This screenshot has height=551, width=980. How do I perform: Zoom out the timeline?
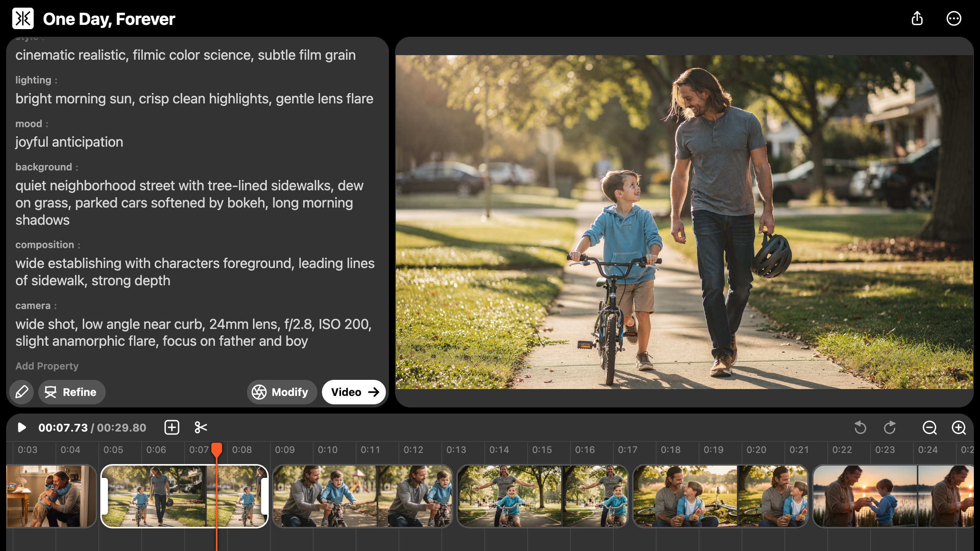pyautogui.click(x=929, y=427)
